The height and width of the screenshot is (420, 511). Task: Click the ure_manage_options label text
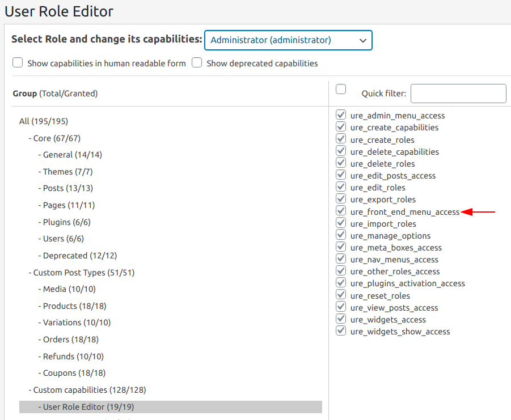tap(390, 236)
